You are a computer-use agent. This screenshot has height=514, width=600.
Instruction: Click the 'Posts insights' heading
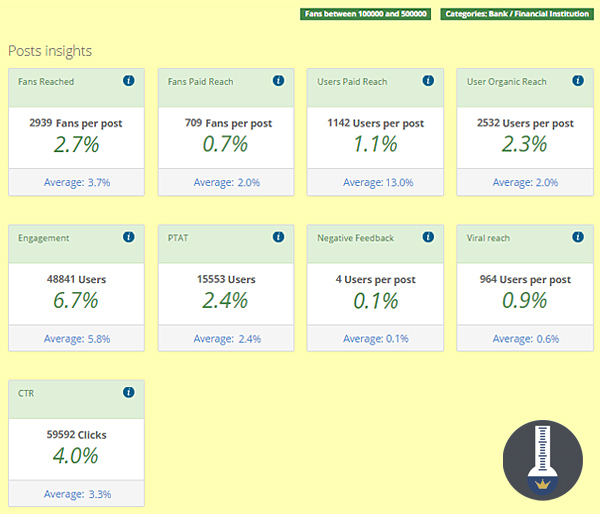point(50,51)
